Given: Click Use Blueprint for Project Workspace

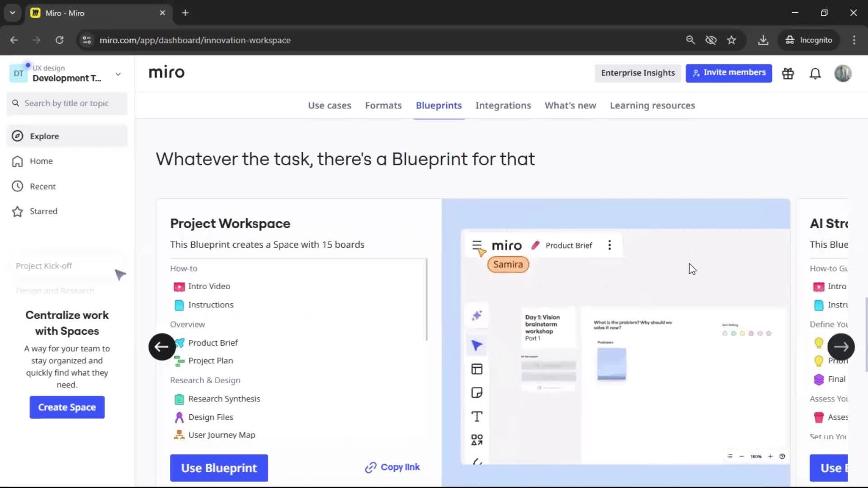Looking at the screenshot, I should pos(219,468).
